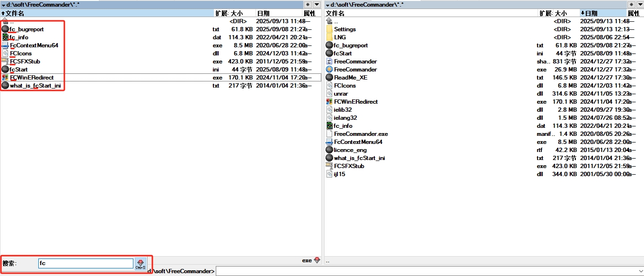644x276 pixels.
Task: Click FreeCommander sha checksum file icon
Action: pyautogui.click(x=330, y=62)
